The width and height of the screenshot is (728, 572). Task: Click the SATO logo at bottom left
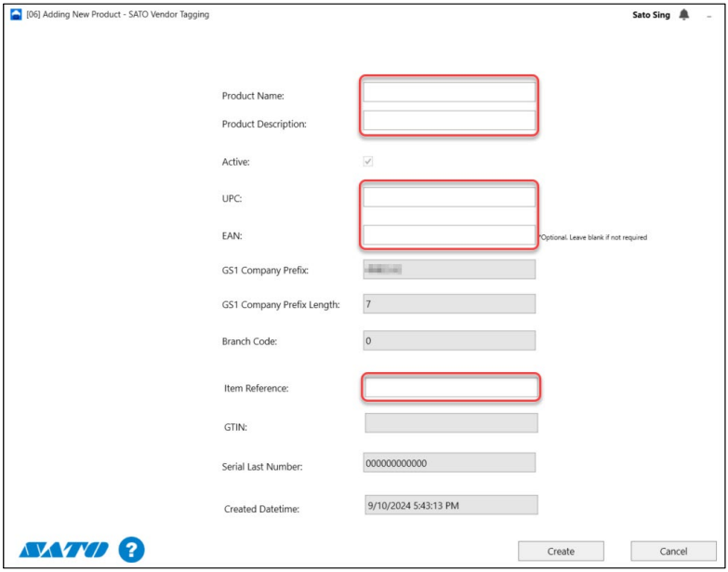(63, 550)
